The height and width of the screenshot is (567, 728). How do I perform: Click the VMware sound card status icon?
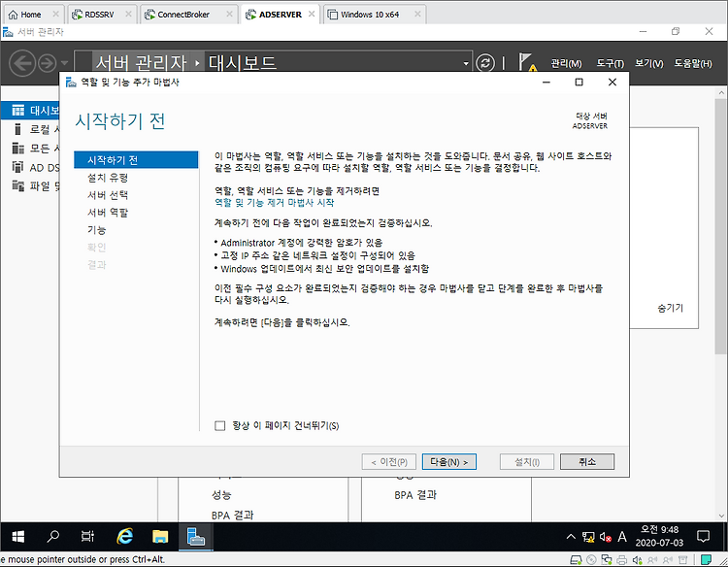638,560
